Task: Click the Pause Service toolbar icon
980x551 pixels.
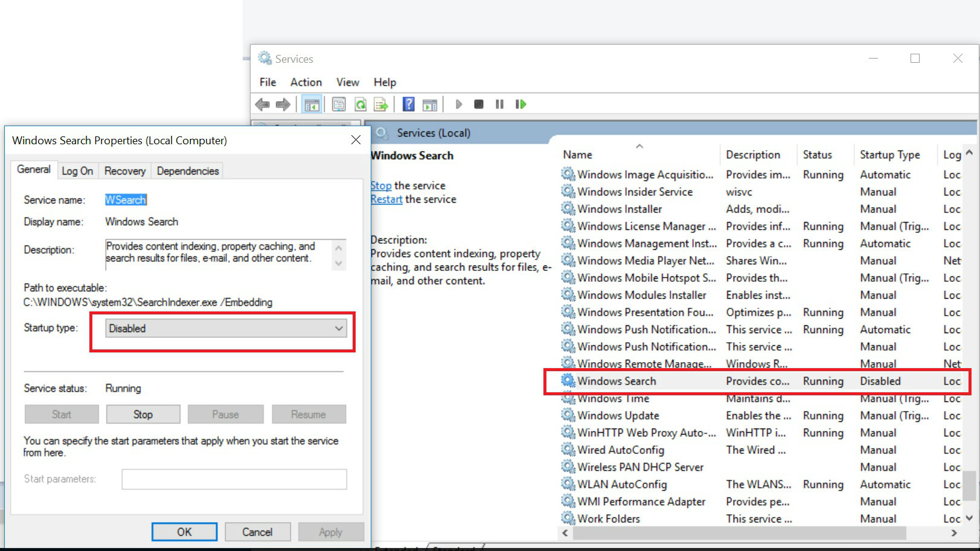Action: pyautogui.click(x=499, y=104)
